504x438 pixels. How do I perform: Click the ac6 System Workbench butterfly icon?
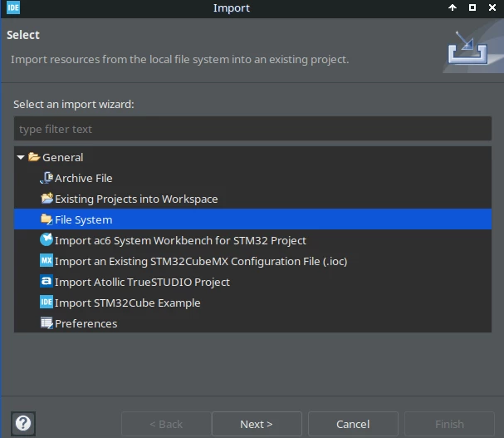(46, 239)
